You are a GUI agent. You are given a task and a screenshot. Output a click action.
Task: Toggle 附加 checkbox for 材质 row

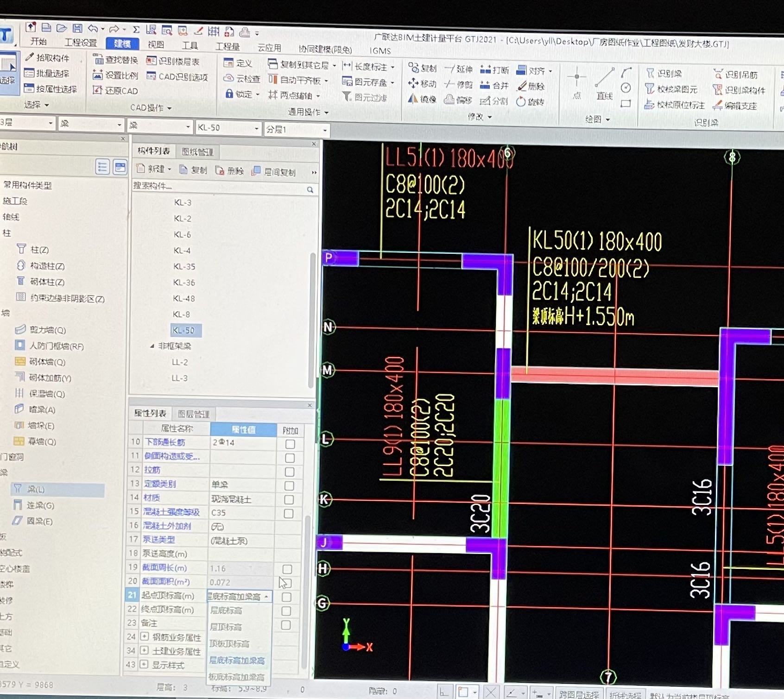click(x=289, y=500)
